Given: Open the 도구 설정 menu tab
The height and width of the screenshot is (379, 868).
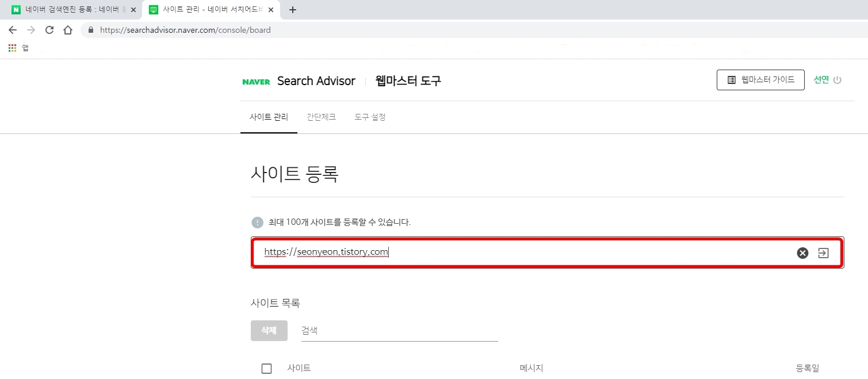Looking at the screenshot, I should [x=370, y=117].
